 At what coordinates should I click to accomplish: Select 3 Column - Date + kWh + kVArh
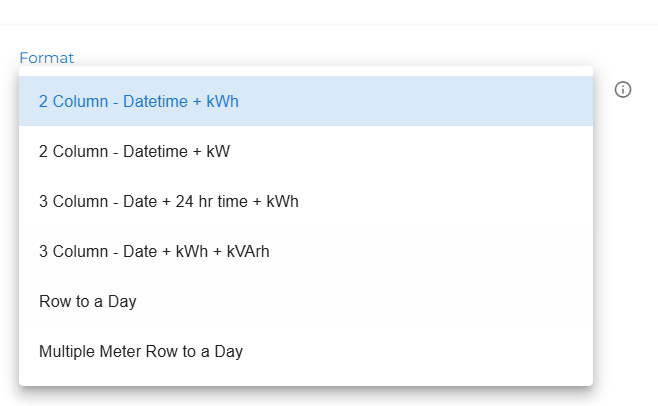pyautogui.click(x=306, y=251)
